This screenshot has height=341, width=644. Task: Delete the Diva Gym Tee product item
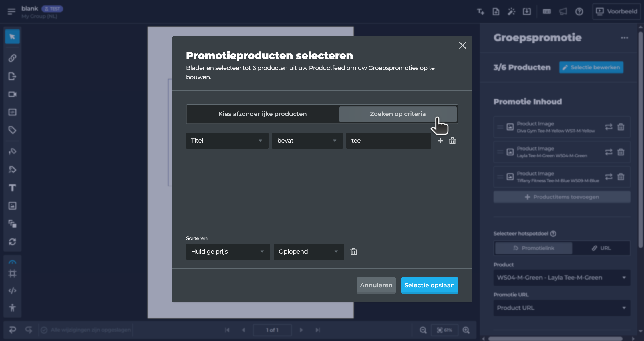coord(621,127)
